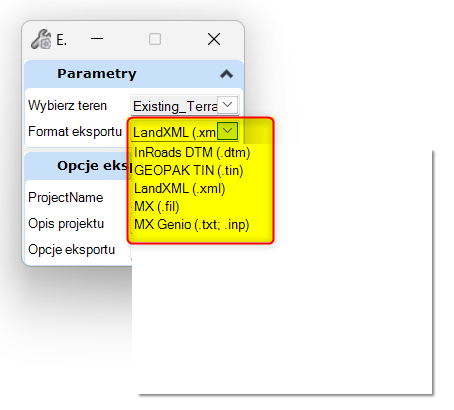This screenshot has height=410, width=454.
Task: Click the Format eksportu label
Action: point(75,132)
